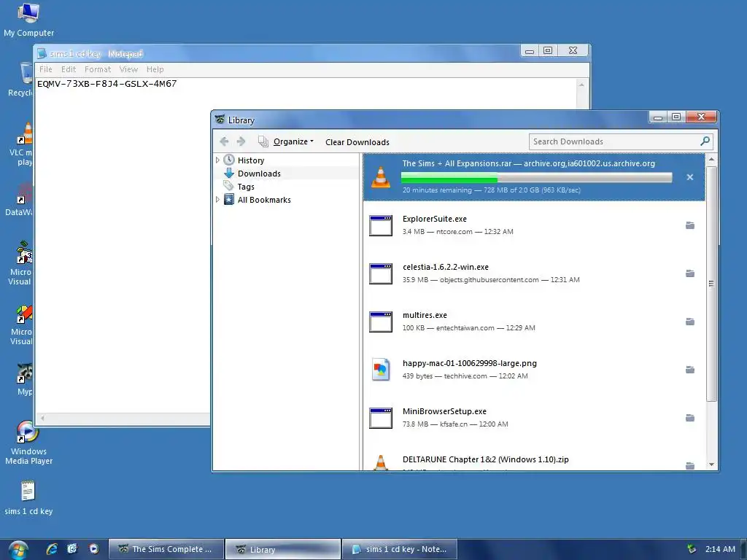Click the MiniBrowserSetup.exe file icon
Viewport: 747px width, 560px height.
(x=381, y=418)
